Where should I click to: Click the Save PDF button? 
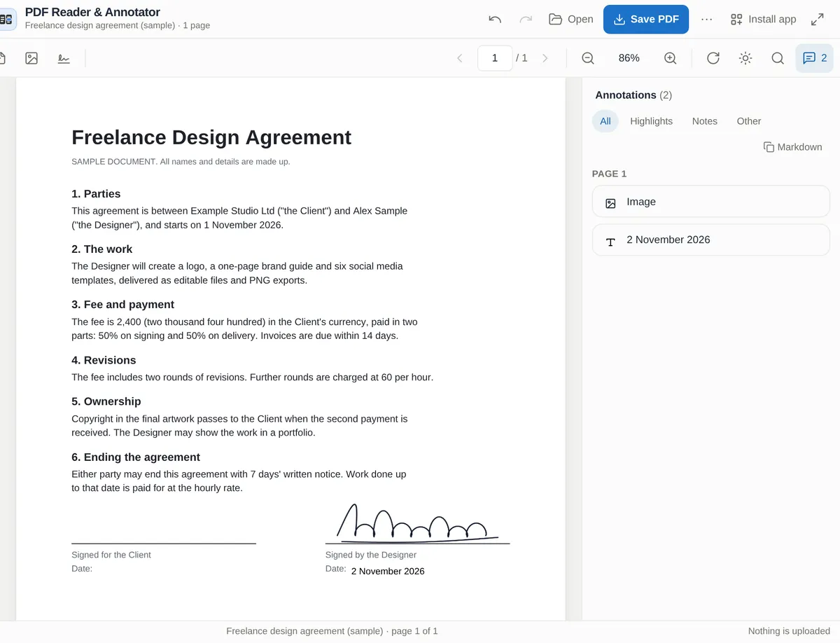(646, 19)
